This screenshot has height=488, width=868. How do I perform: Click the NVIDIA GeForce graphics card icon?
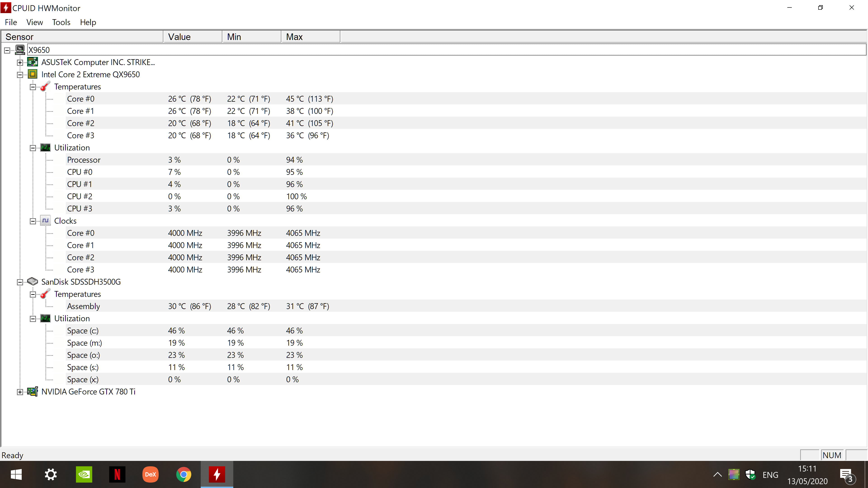click(x=32, y=391)
